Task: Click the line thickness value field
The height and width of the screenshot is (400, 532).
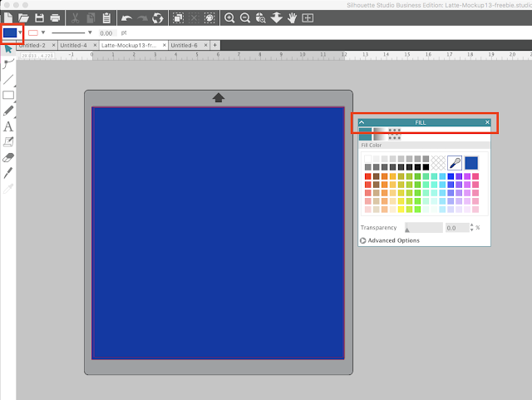Action: pyautogui.click(x=108, y=33)
